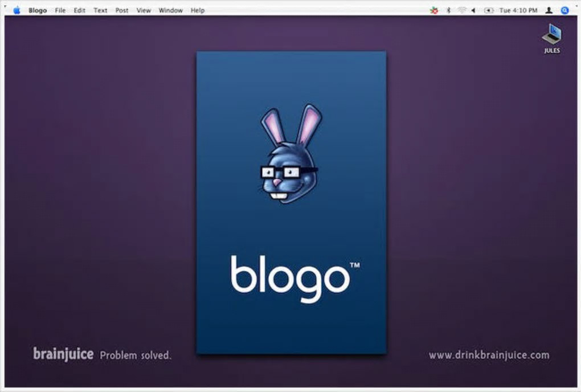Open the Help menu
The image size is (581, 392).
coord(198,10)
